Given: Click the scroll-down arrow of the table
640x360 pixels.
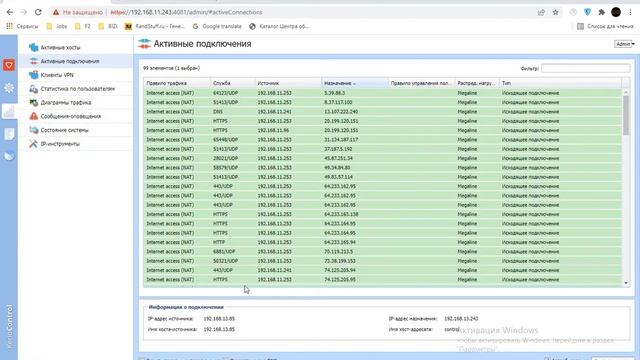Looking at the screenshot, I should click(626, 283).
